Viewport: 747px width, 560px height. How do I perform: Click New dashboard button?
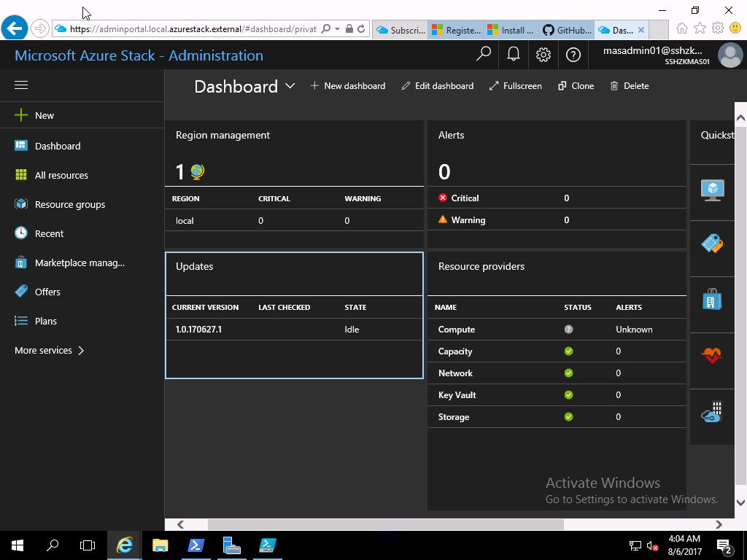pyautogui.click(x=348, y=86)
